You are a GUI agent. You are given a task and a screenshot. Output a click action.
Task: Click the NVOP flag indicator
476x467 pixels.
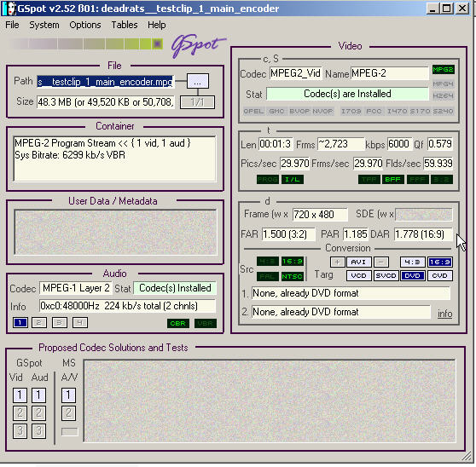click(x=322, y=112)
